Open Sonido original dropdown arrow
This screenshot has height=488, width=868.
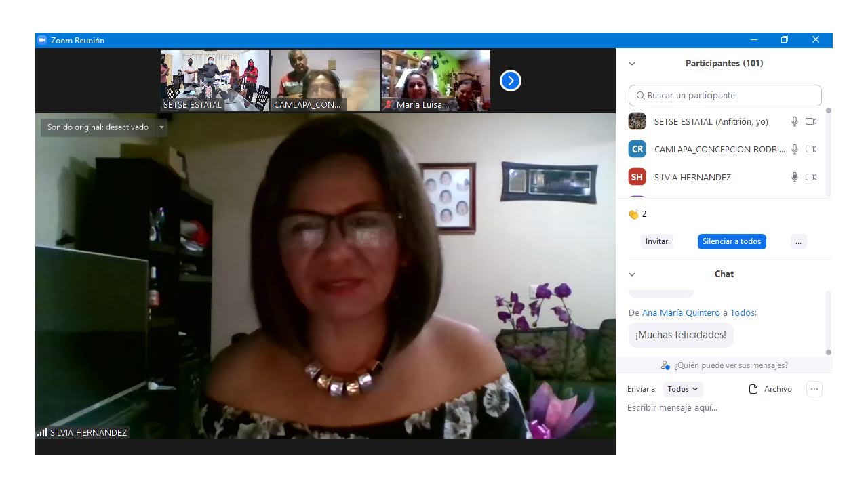tap(161, 127)
